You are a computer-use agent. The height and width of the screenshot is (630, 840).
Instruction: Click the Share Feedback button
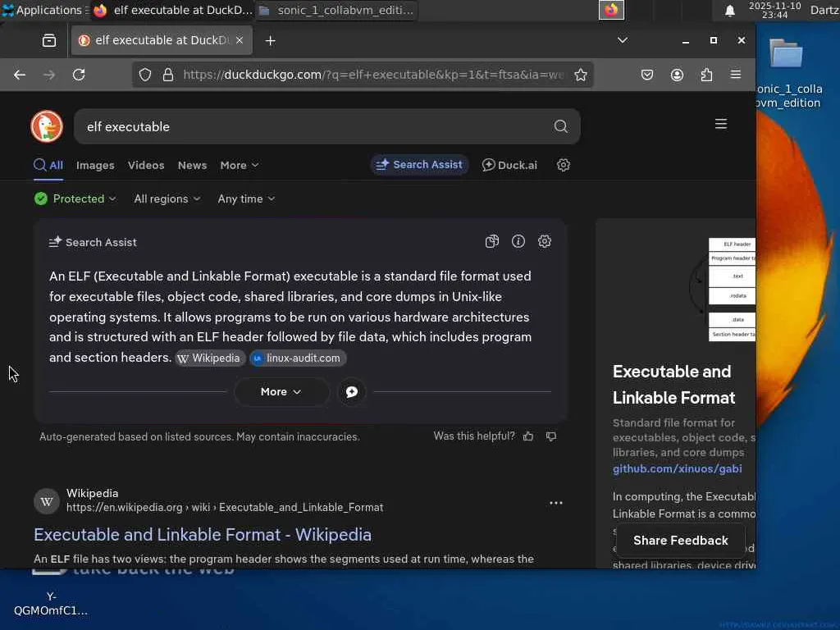680,541
